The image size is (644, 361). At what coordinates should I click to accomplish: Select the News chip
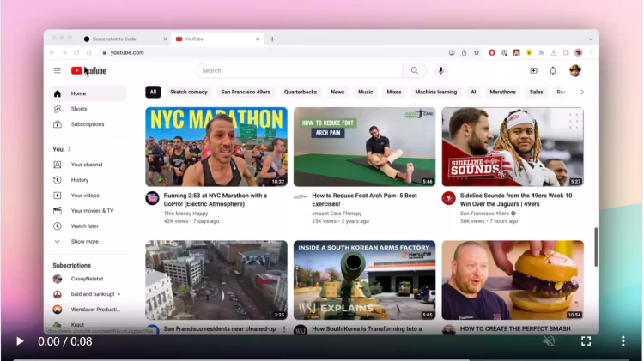(x=337, y=93)
